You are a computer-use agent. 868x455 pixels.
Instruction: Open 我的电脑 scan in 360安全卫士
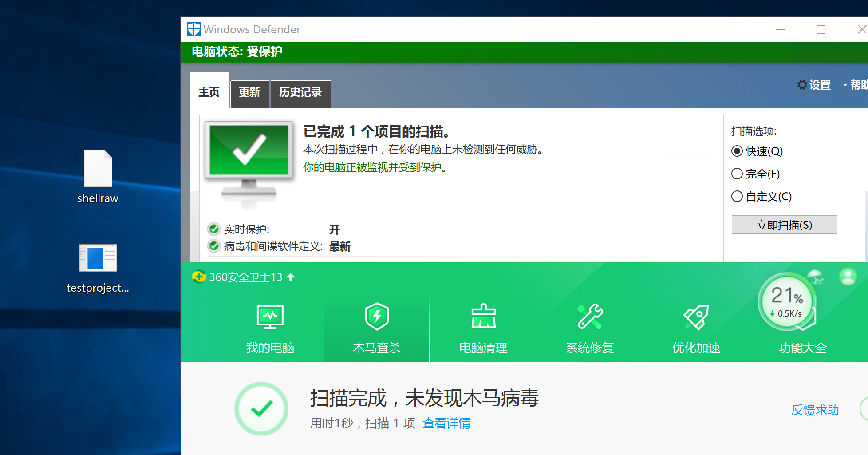(270, 327)
